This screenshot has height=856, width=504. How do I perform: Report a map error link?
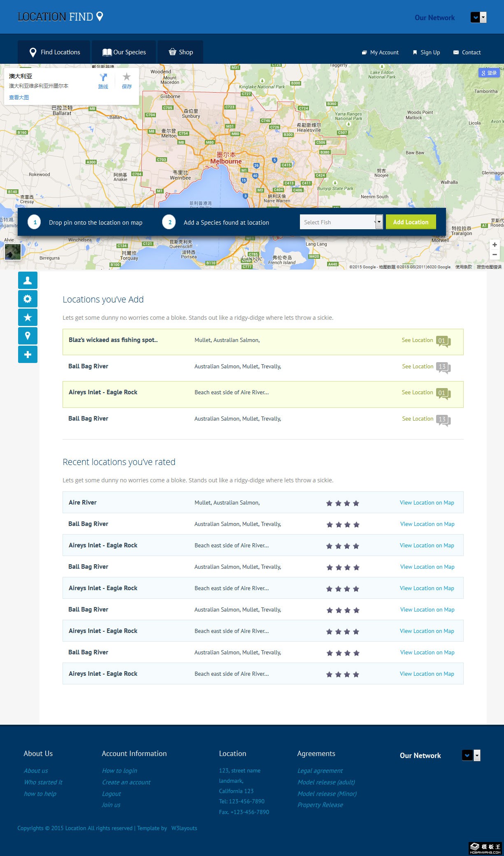click(489, 267)
